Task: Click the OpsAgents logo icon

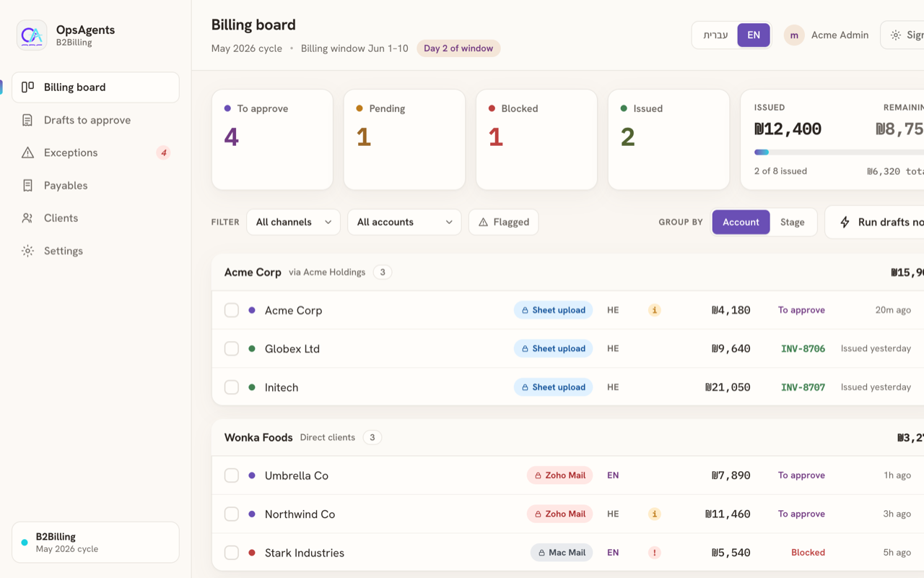Action: click(32, 35)
